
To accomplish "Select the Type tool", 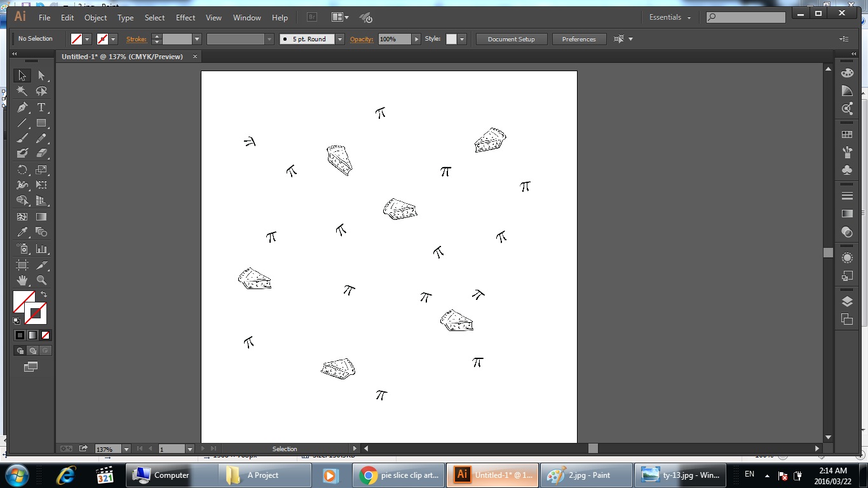I will click(41, 107).
